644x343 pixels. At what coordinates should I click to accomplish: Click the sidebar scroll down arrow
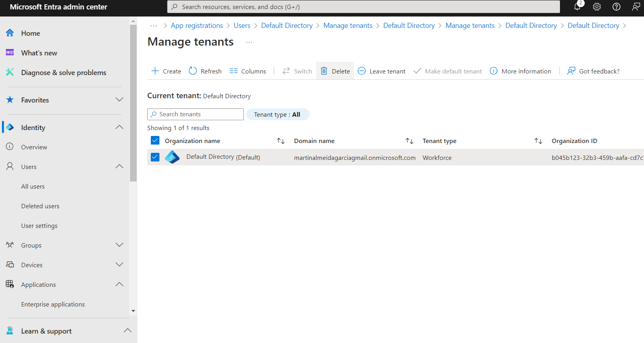(134, 311)
